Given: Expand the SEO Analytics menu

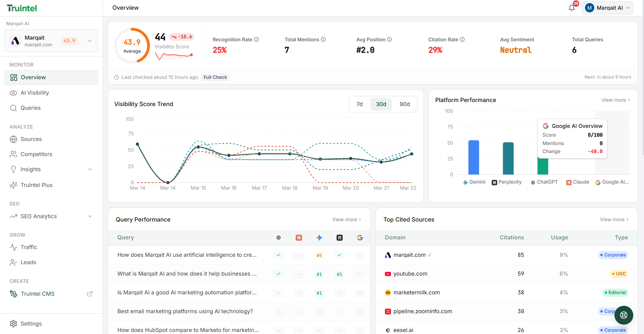Looking at the screenshot, I should click(90, 216).
